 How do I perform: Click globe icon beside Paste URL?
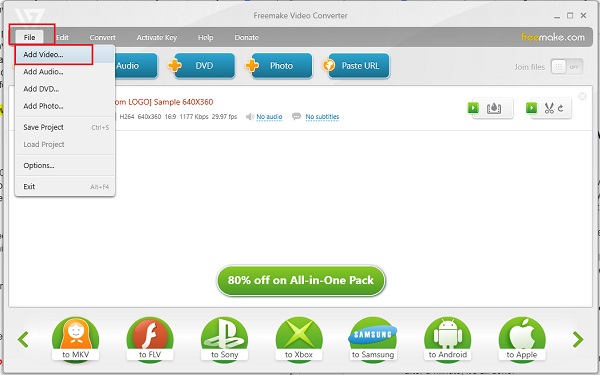click(x=329, y=65)
